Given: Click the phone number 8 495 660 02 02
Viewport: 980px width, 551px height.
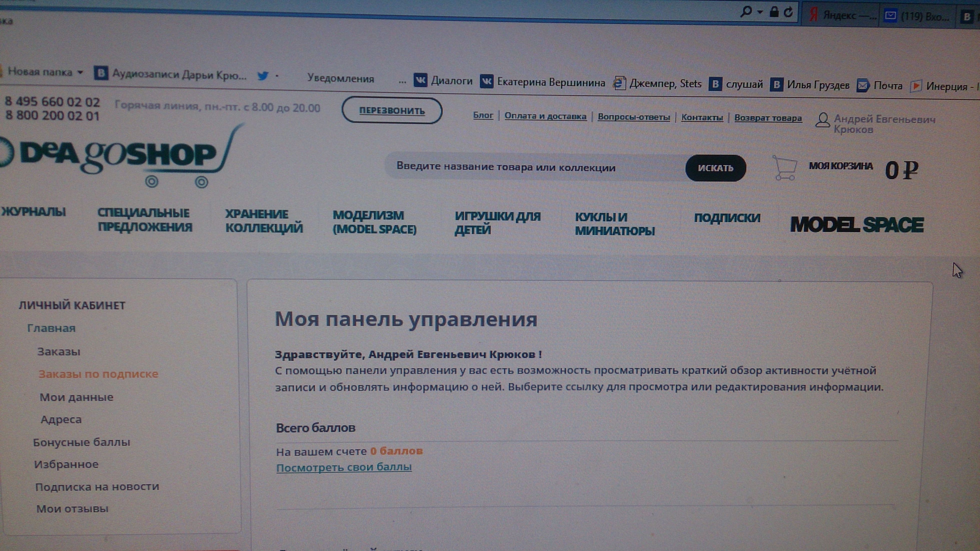Looking at the screenshot, I should tap(52, 102).
